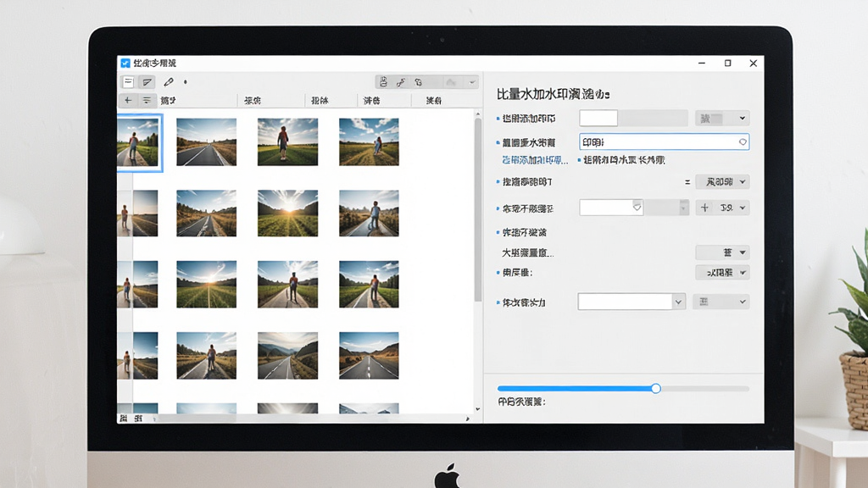
Task: Click the second column header above the thumbnails
Action: [x=253, y=100]
